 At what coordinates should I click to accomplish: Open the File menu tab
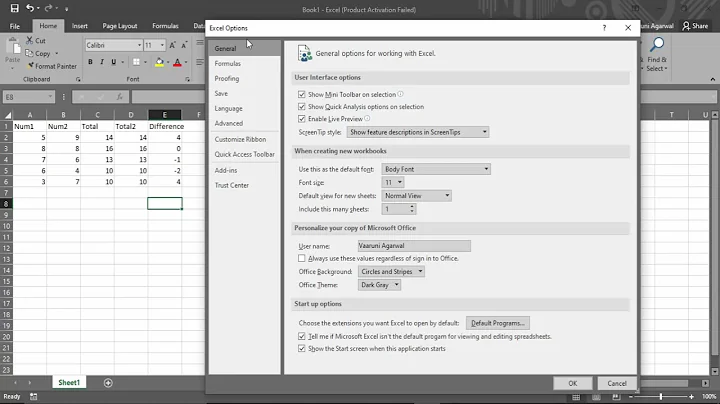pyautogui.click(x=15, y=26)
